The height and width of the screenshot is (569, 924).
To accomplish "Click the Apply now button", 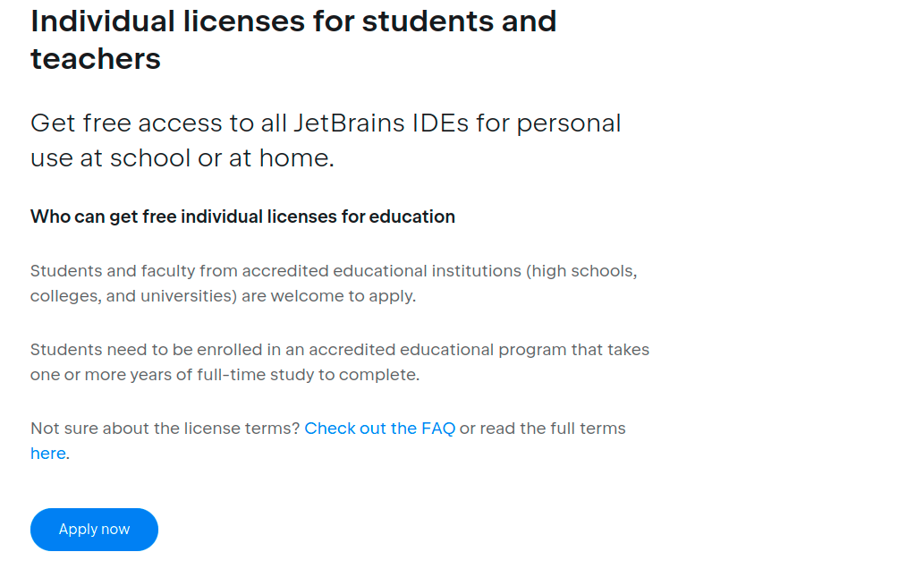I will [94, 530].
